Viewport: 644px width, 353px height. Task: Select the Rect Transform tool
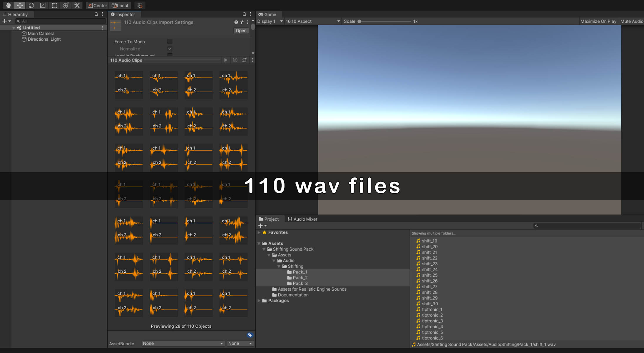[54, 5]
